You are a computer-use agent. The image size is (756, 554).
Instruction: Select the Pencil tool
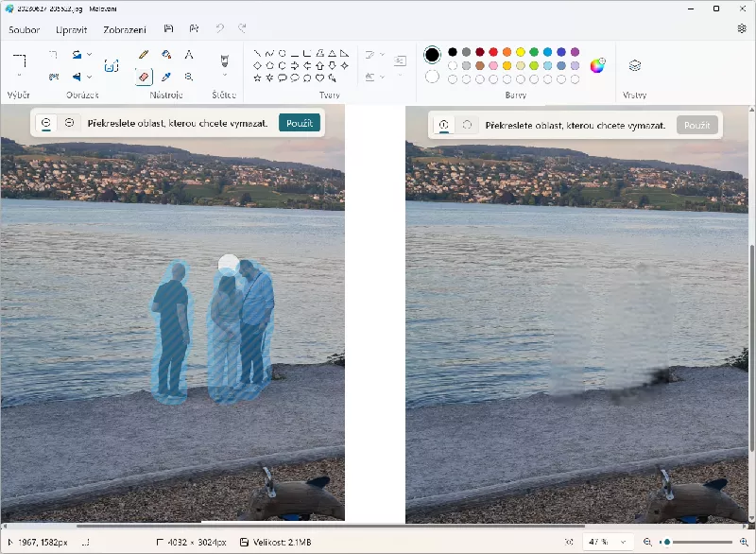(144, 55)
